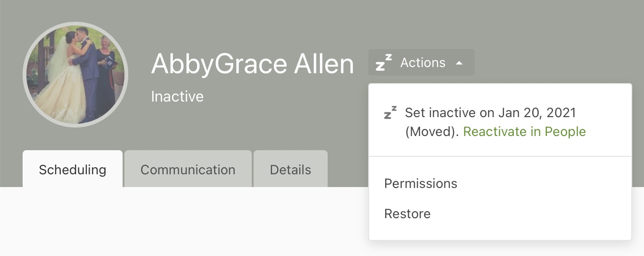Click the sleeping zzz icon beside Actions

(x=383, y=63)
